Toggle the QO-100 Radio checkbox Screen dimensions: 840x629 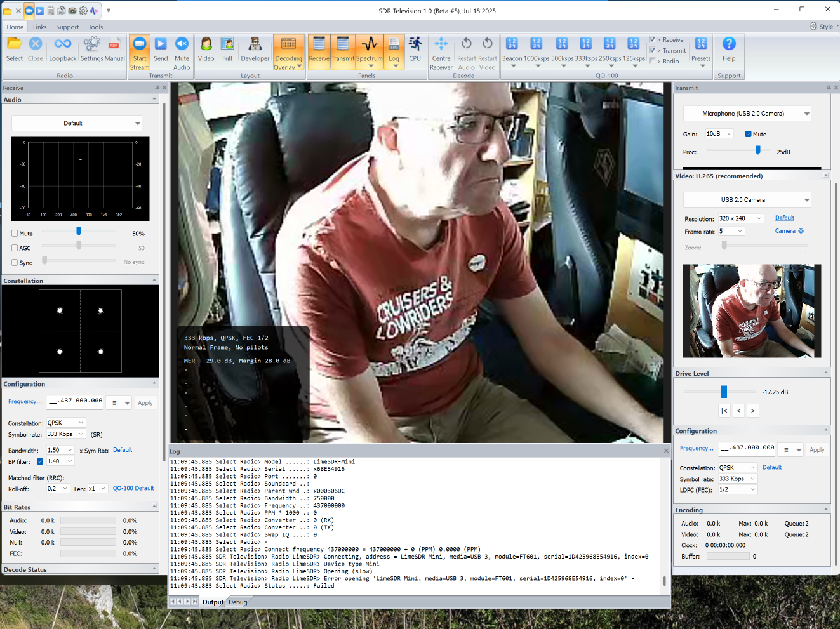652,61
